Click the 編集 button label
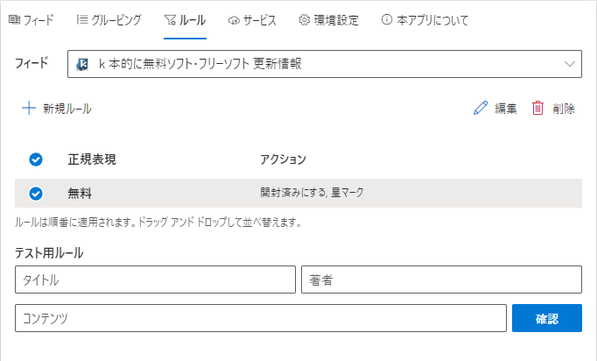The width and height of the screenshot is (597, 361). (x=506, y=109)
